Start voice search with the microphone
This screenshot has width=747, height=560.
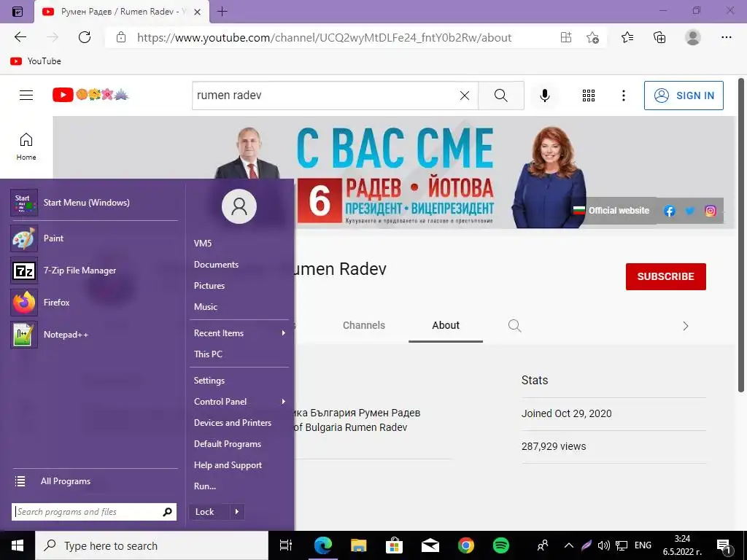tap(544, 96)
